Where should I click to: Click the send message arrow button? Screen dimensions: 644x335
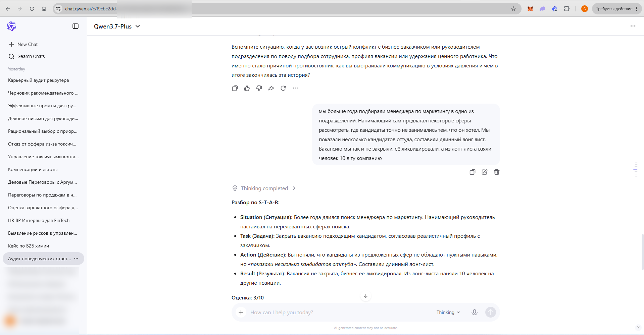(x=491, y=312)
